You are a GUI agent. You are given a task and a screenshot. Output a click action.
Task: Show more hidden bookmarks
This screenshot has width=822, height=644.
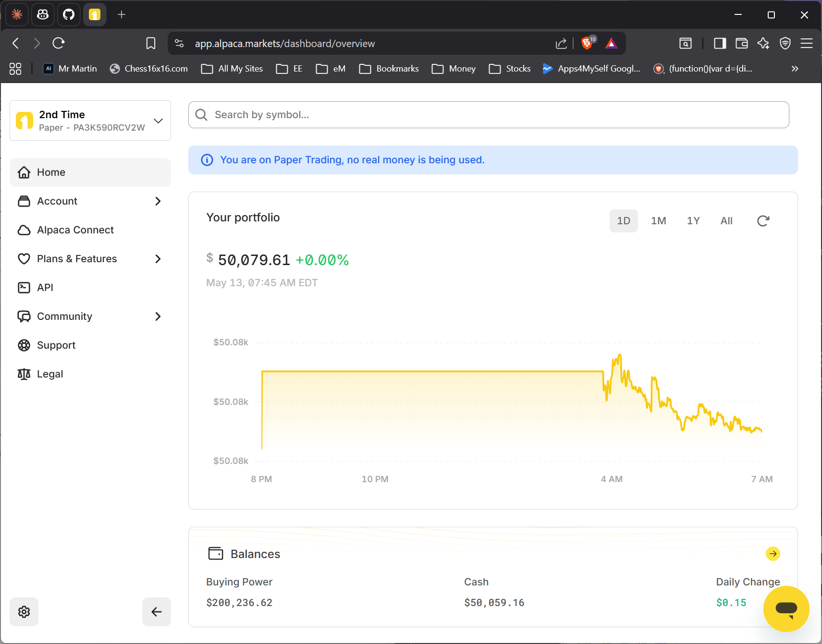click(795, 69)
